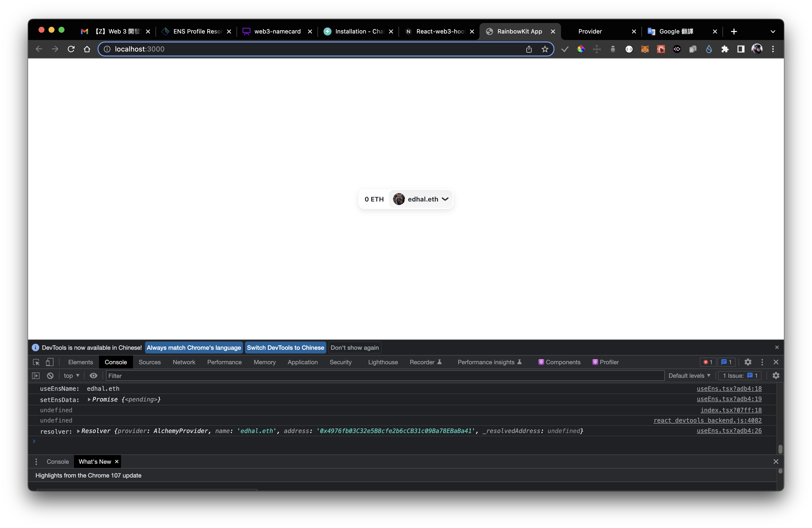812x528 pixels.
Task: Show console sidebar panel icon
Action: point(36,375)
